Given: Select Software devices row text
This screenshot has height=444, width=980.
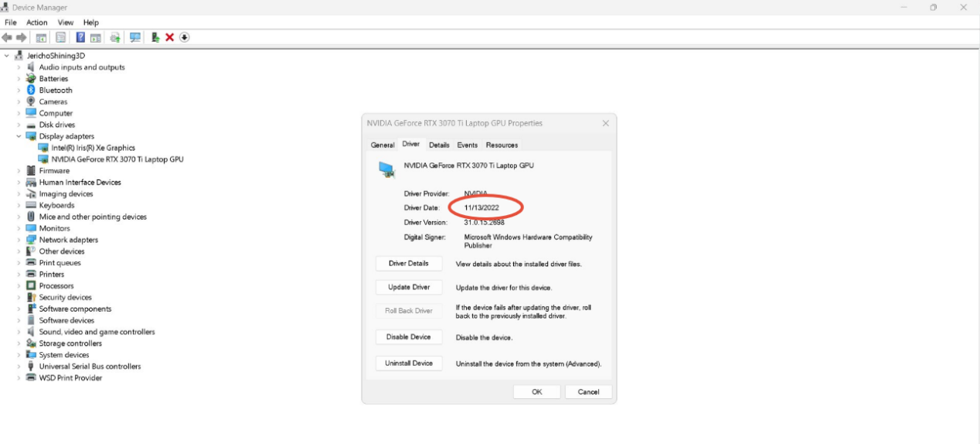Looking at the screenshot, I should [x=66, y=320].
